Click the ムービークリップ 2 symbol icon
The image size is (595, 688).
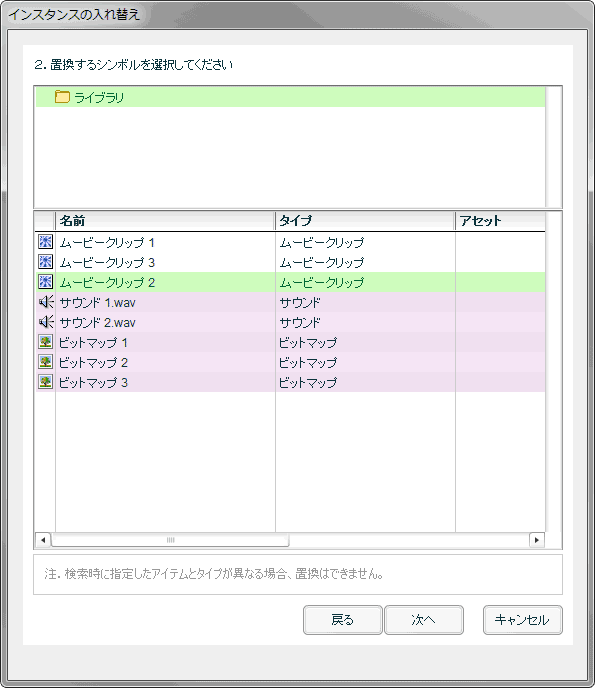tap(46, 282)
